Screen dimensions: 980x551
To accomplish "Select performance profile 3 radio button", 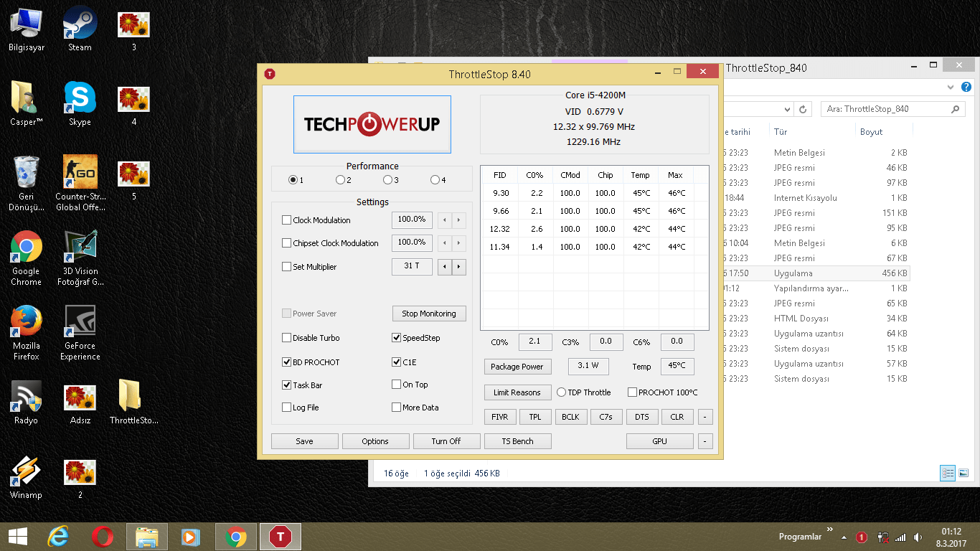I will point(387,180).
